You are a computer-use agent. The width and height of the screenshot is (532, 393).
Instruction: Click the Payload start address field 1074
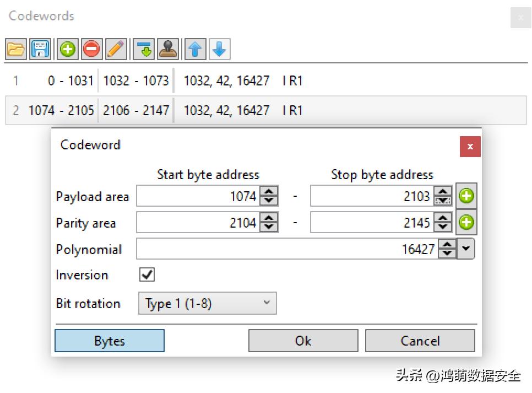tap(198, 196)
